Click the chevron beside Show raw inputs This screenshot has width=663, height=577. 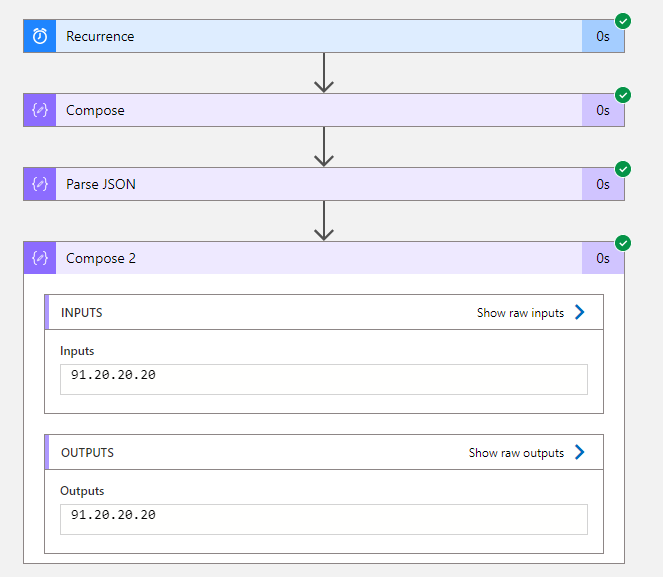pyautogui.click(x=579, y=313)
